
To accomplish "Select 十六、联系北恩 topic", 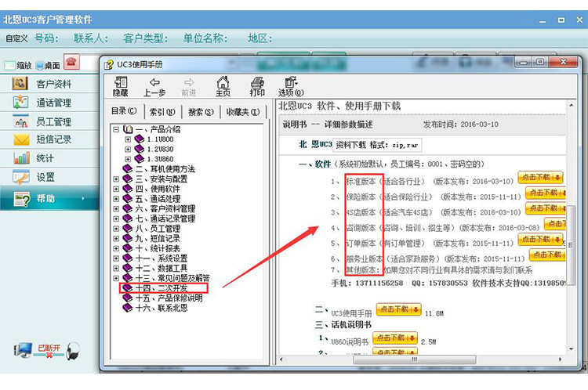I will (x=162, y=308).
